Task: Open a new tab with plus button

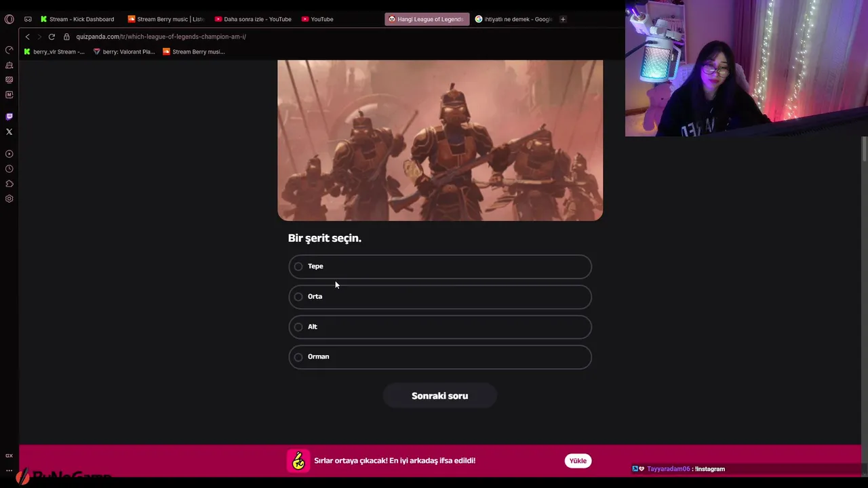Action: (562, 19)
